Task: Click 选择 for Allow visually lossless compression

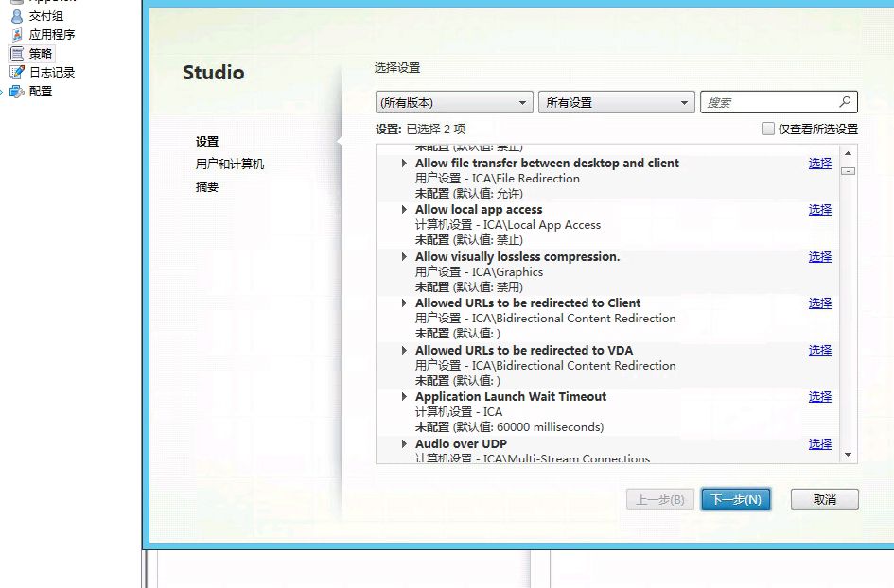Action: click(819, 257)
